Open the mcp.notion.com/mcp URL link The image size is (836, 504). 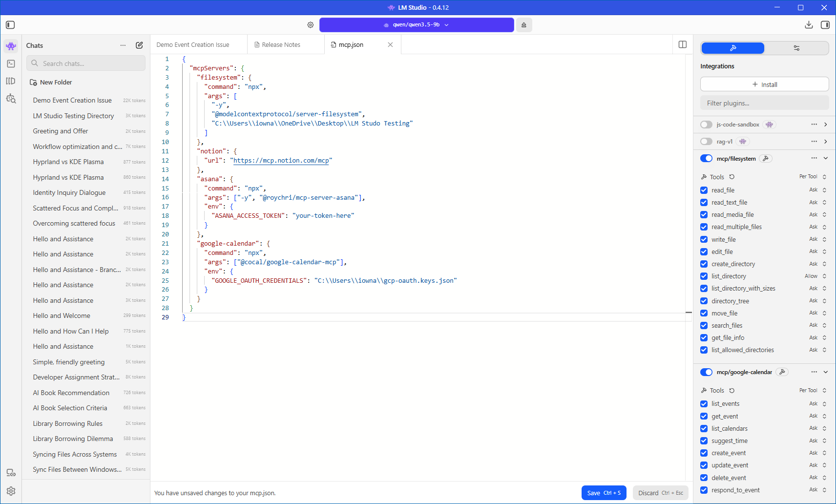281,160
